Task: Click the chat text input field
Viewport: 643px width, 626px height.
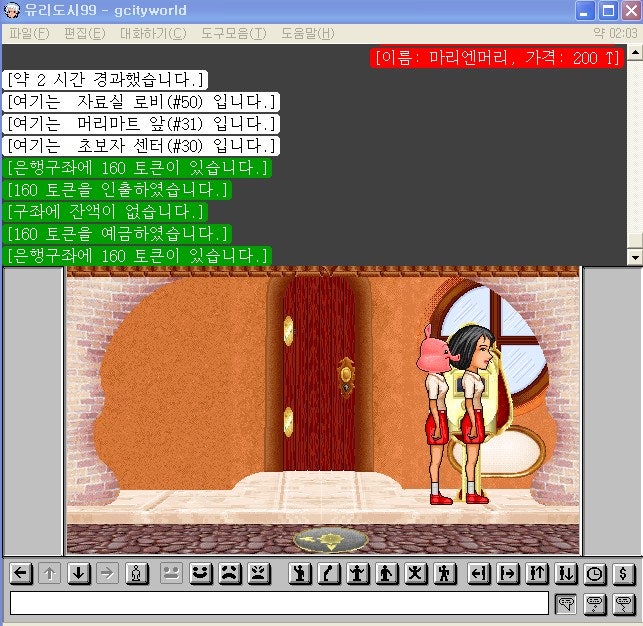Action: 279,603
